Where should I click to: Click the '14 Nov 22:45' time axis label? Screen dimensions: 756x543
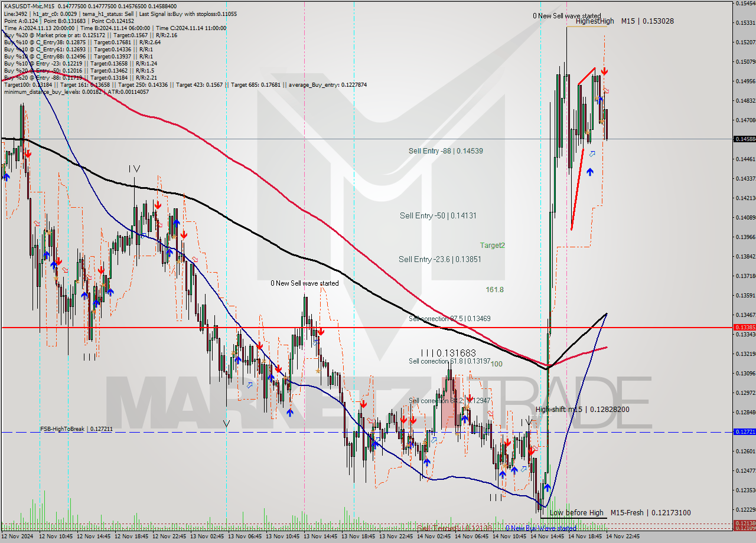pos(623,537)
